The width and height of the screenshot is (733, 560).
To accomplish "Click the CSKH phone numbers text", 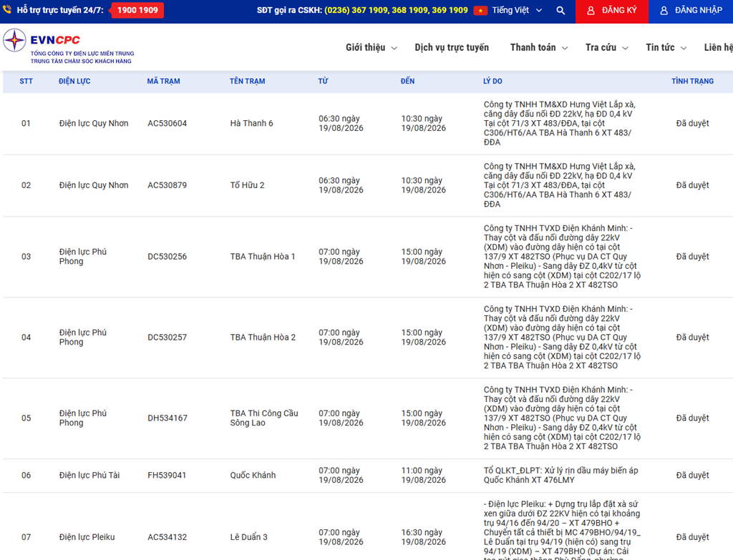I will (396, 10).
